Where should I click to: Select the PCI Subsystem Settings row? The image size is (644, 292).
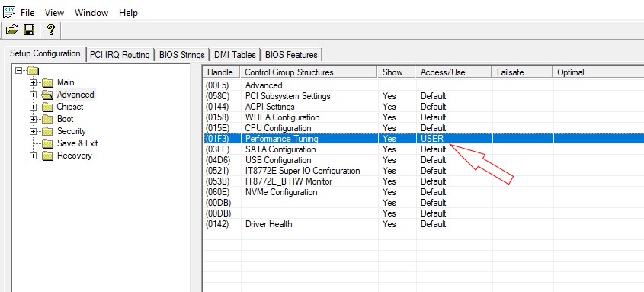(x=424, y=96)
